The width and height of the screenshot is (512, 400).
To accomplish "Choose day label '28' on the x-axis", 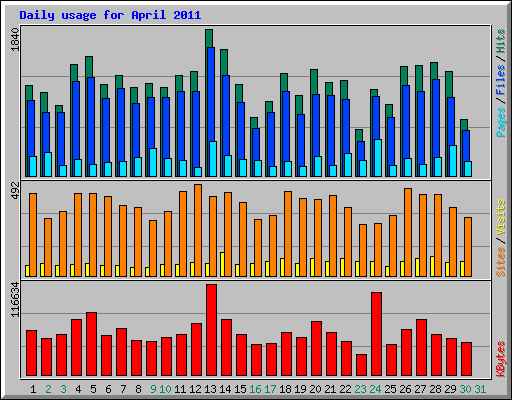I will [435, 389].
